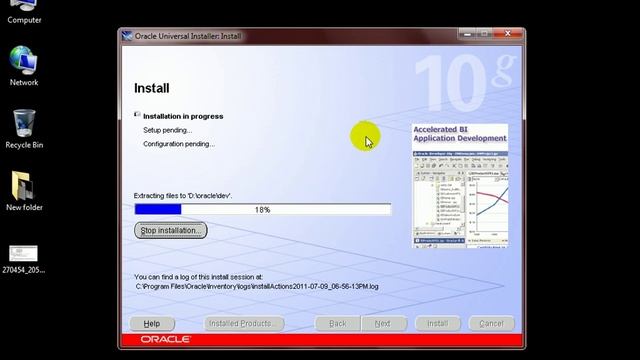
Task: Click the Stop installation button
Action: point(171,231)
